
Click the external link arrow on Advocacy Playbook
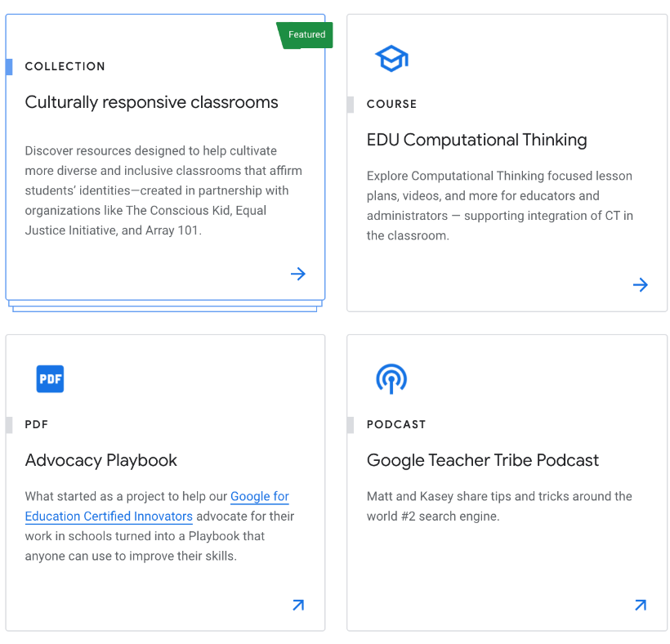tap(297, 605)
